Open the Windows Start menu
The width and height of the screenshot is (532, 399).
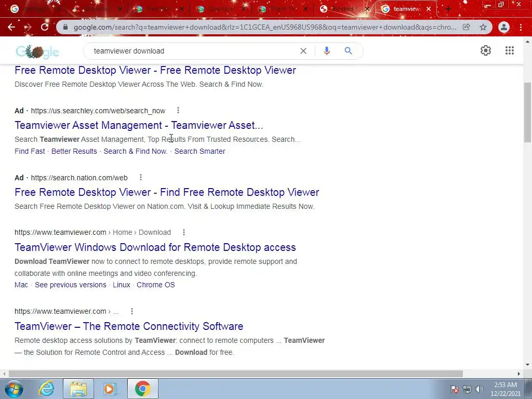point(14,389)
